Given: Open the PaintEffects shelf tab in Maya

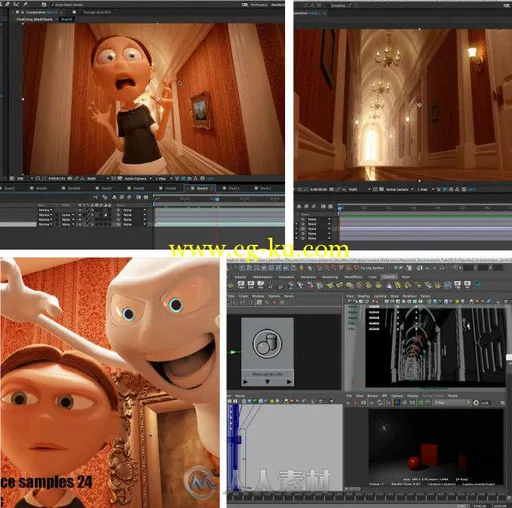Looking at the screenshot, I should (353, 277).
